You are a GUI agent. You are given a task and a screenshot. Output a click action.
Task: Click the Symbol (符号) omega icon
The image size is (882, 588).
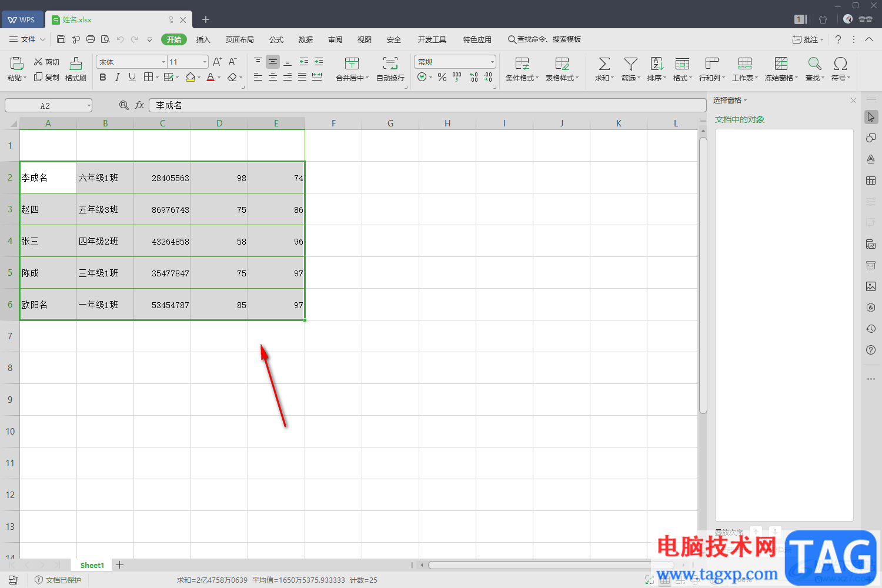(x=841, y=64)
